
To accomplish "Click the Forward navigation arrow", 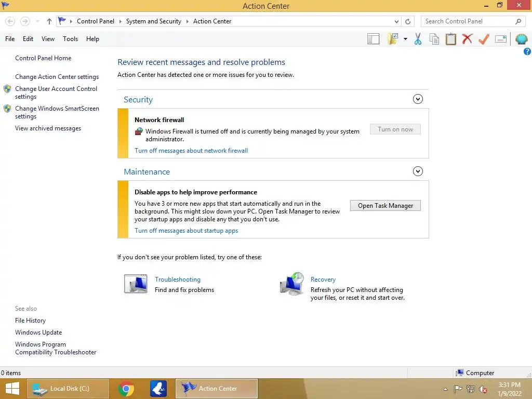I will (x=25, y=21).
